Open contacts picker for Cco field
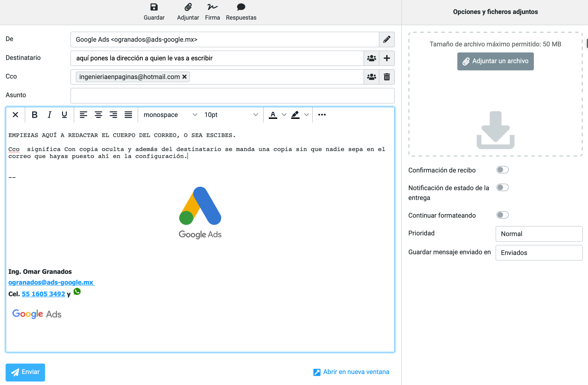Image resolution: width=588 pixels, height=385 pixels. pos(371,77)
